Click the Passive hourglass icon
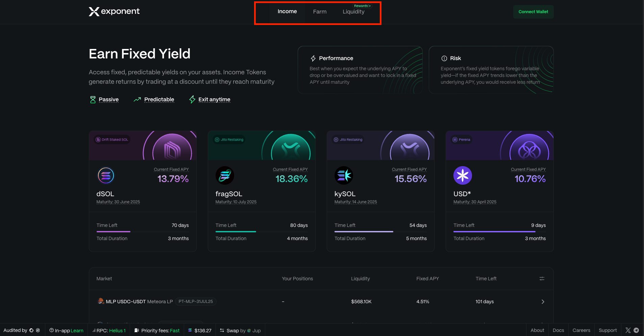This screenshot has width=644, height=336. click(93, 99)
